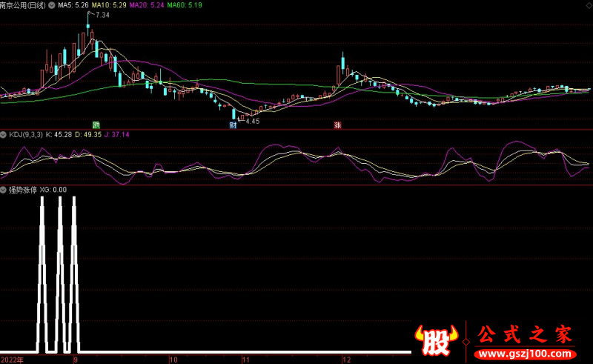Click the green 跌 marker below the chart
Screen dimensions: 593x364
click(96, 125)
